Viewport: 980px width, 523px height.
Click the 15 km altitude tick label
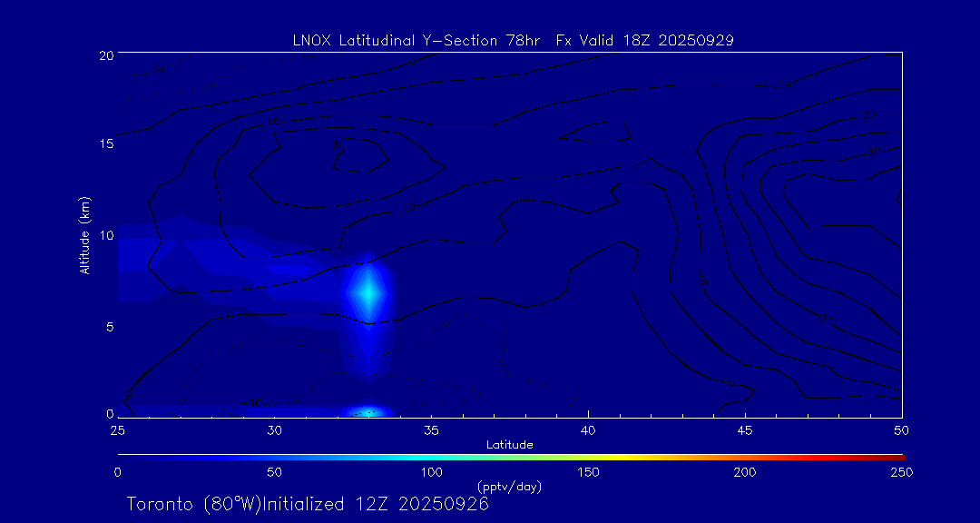105,144
